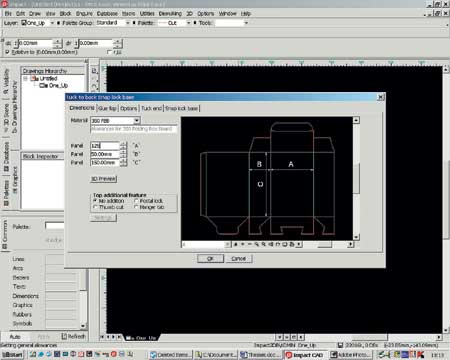Screen dimensions: 450x360
Task: Collapse the Untitled tree node
Action: [x=26, y=79]
